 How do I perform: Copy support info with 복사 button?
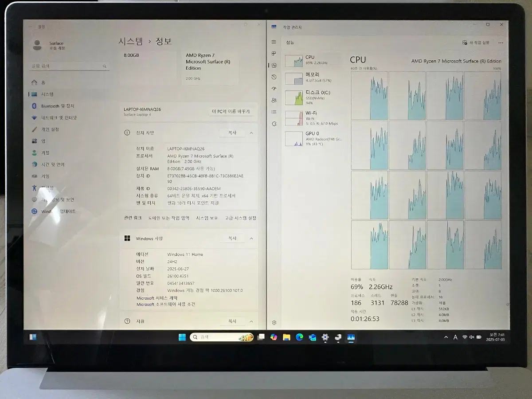[232, 321]
